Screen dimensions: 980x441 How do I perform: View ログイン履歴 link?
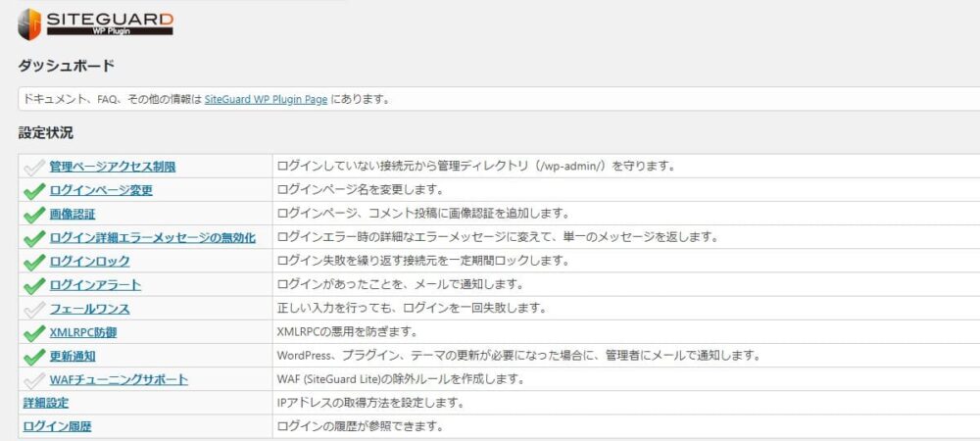[58, 427]
